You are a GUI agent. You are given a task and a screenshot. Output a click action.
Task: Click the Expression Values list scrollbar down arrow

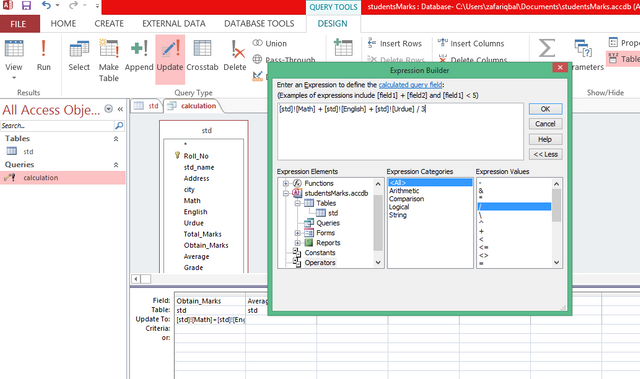pyautogui.click(x=556, y=262)
